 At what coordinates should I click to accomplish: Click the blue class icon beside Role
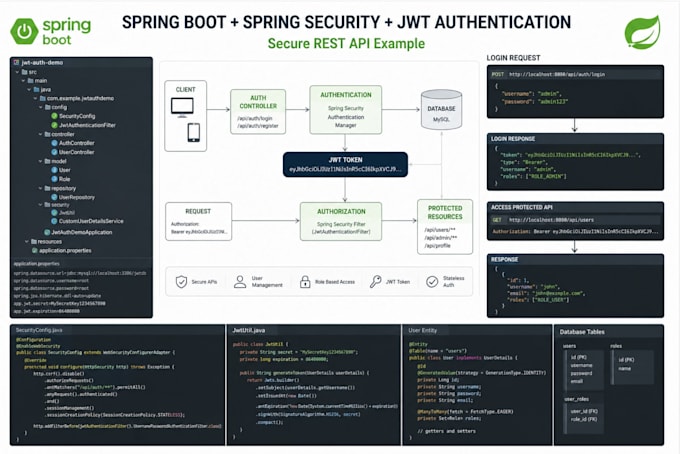(x=54, y=179)
